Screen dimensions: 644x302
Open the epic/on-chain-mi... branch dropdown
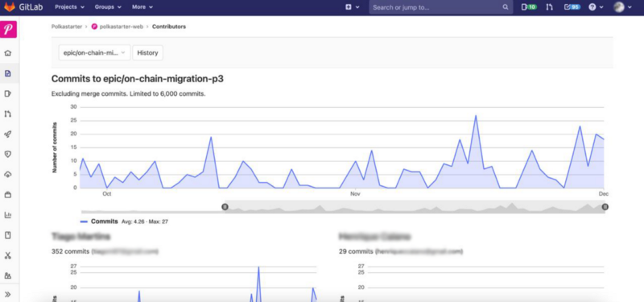tap(94, 52)
